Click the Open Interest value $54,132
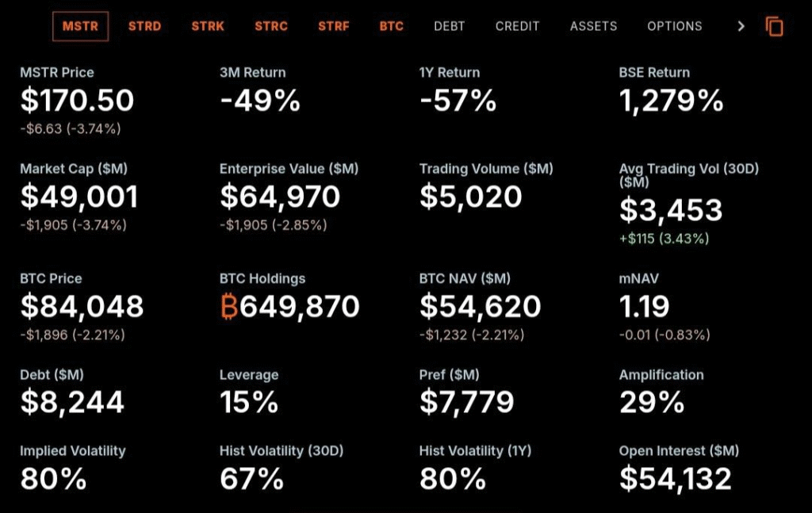 point(675,478)
